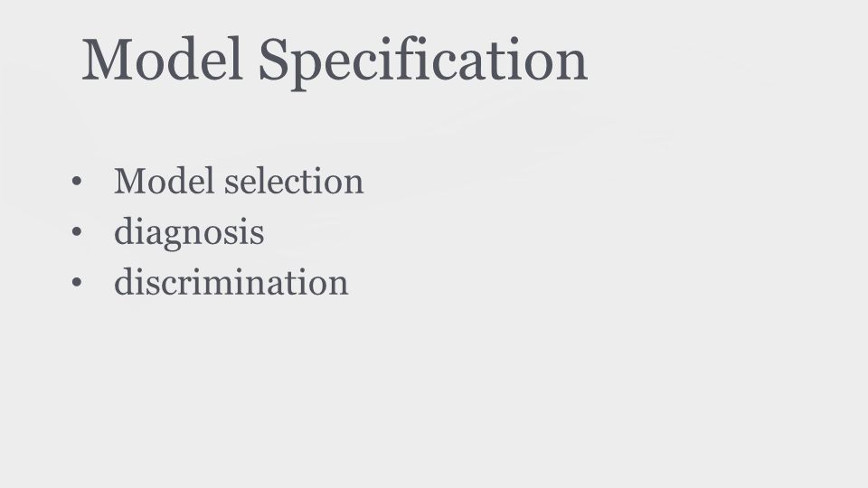Select the "Model selection" bullet text

239,181
